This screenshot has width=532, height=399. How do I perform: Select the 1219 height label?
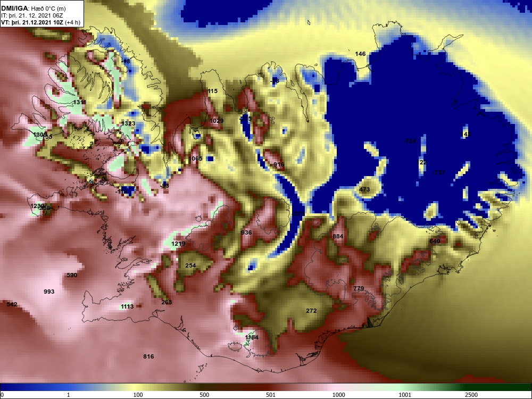coord(178,244)
